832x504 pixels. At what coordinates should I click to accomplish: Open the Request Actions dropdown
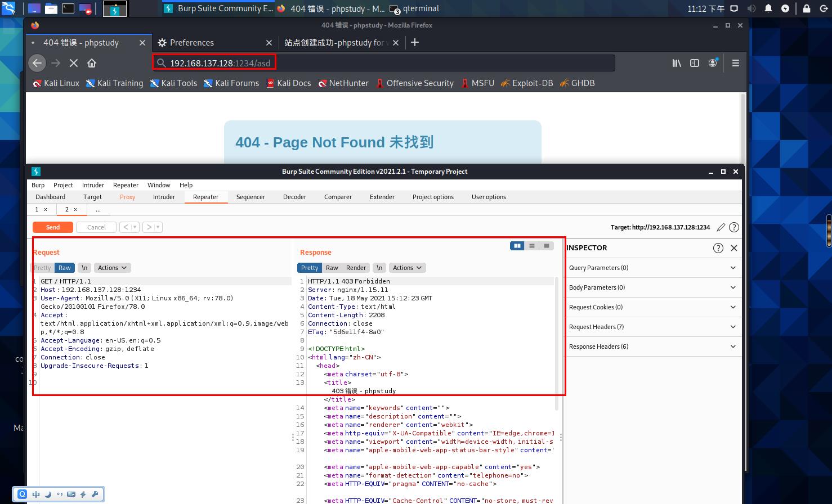tap(112, 268)
